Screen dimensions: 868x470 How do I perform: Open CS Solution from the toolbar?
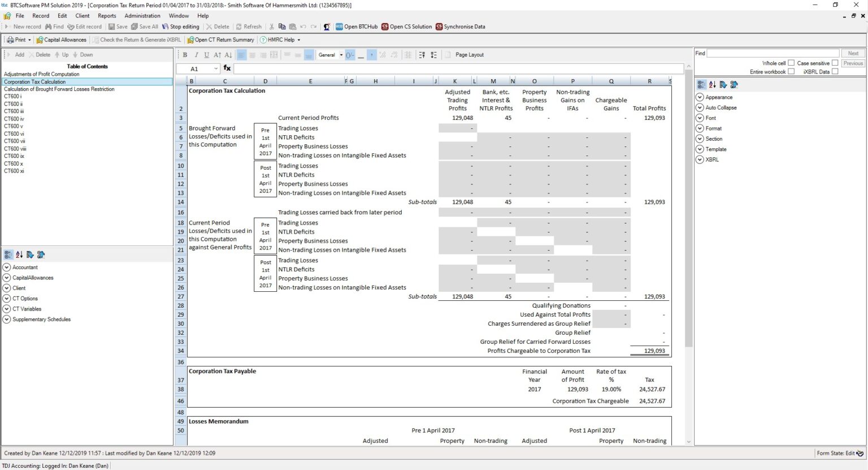[407, 27]
